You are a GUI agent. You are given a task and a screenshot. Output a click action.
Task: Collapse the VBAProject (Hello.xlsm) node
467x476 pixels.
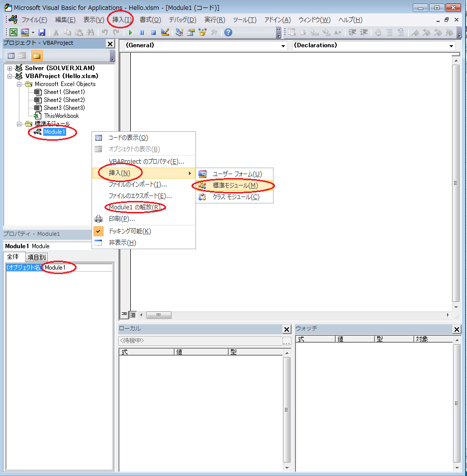[10, 76]
